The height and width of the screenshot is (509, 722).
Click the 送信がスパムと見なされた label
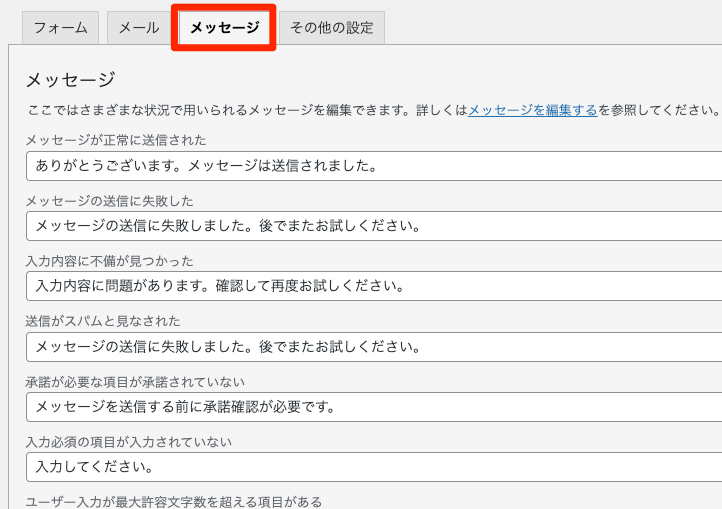[x=102, y=321]
